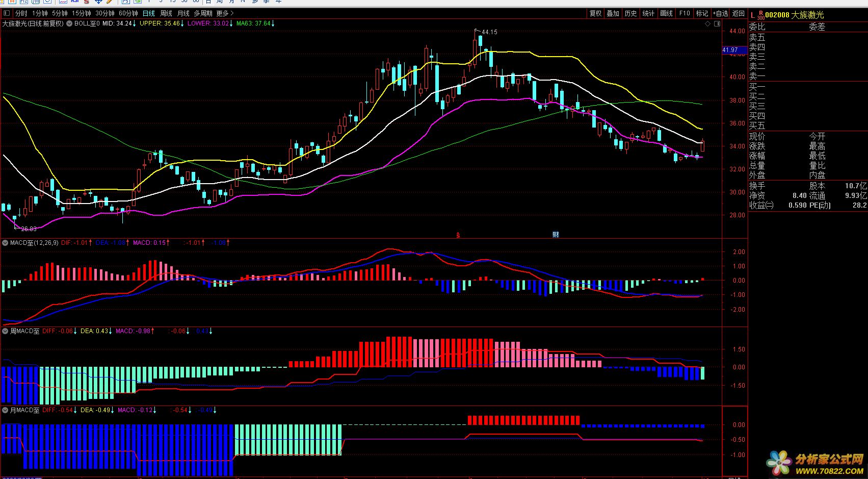Click the diamond icon at chart top-right
Screen dimensions: 868x479
click(707, 23)
